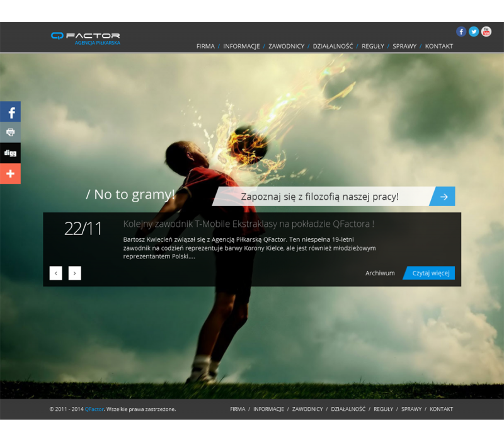
Task: Open the YouTube icon in the header
Action: tap(486, 31)
